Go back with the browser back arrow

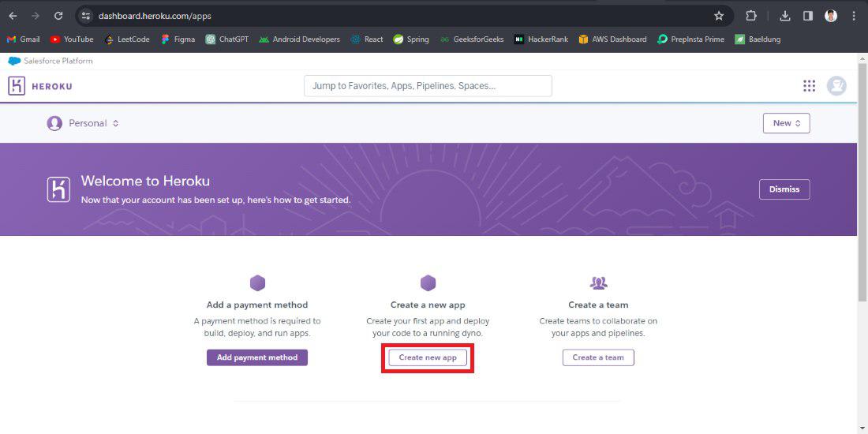coord(13,16)
